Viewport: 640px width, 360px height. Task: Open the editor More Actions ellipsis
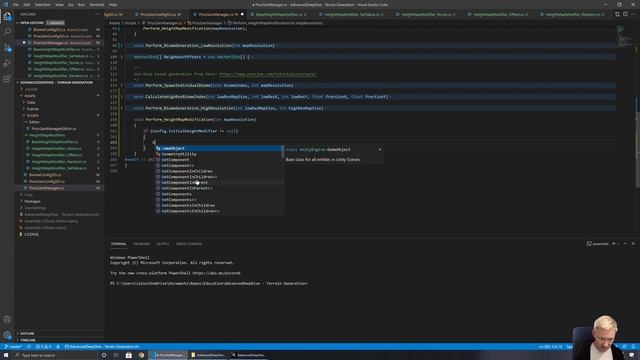pos(633,14)
